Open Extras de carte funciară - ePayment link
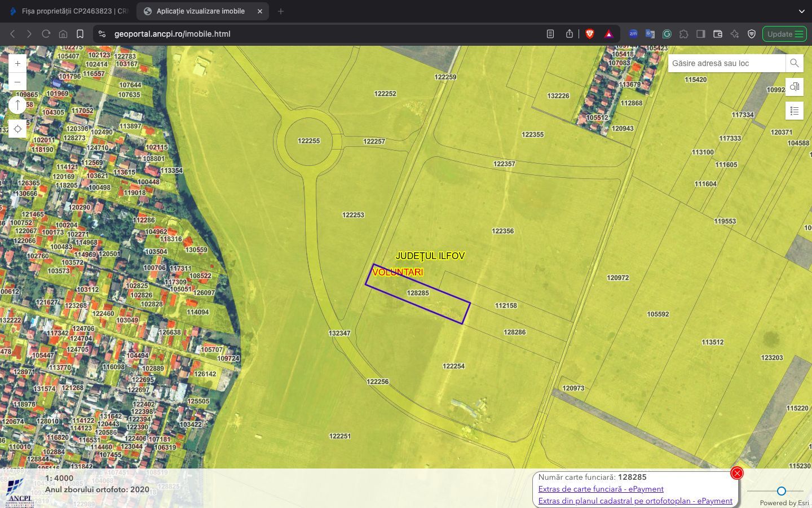Screen dimensions: 812x508 (601, 489)
